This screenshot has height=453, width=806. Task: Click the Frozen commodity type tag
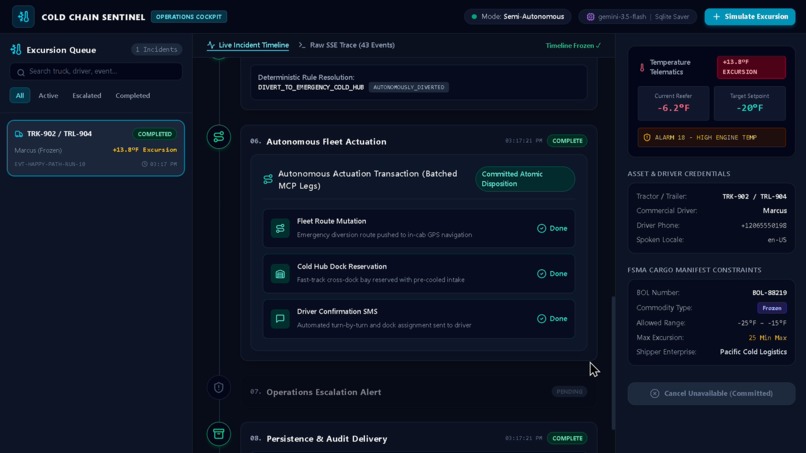772,308
